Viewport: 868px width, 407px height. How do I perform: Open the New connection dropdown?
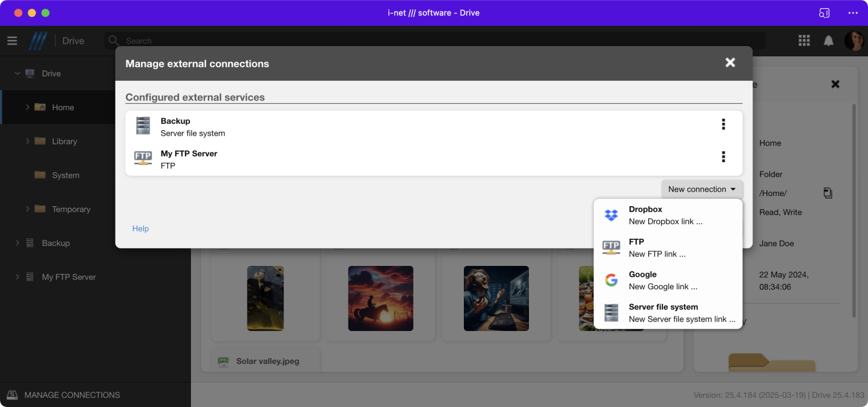701,189
